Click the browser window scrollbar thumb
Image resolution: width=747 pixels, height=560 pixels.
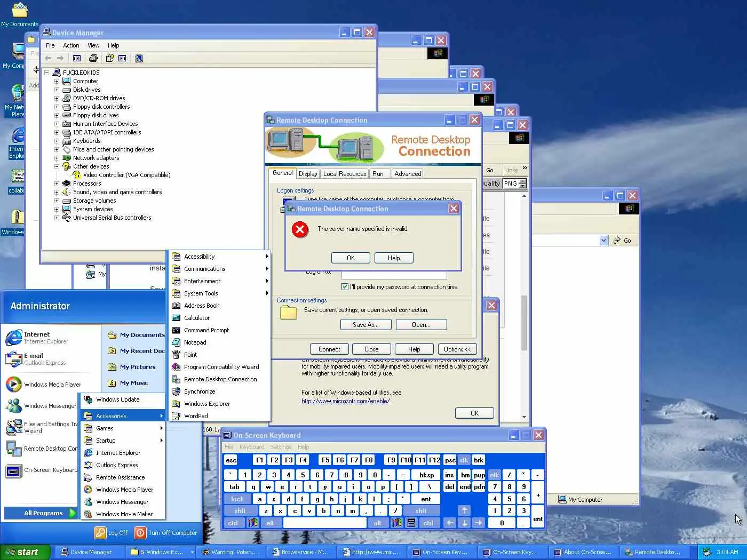[524, 322]
